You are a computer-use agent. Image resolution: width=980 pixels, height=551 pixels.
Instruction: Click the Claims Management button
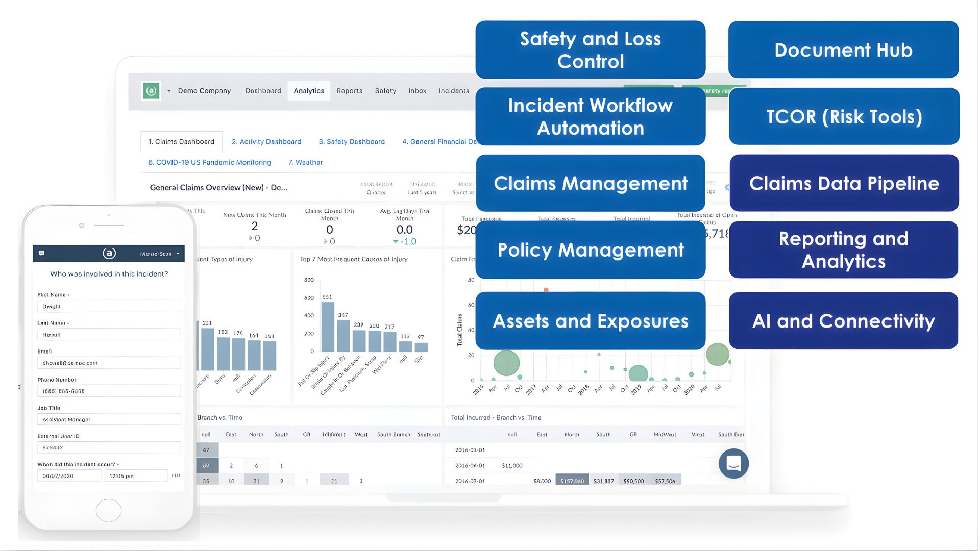(x=591, y=183)
